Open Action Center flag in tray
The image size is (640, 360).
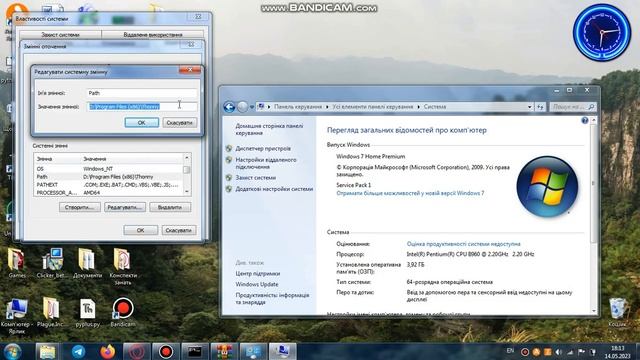582,352
